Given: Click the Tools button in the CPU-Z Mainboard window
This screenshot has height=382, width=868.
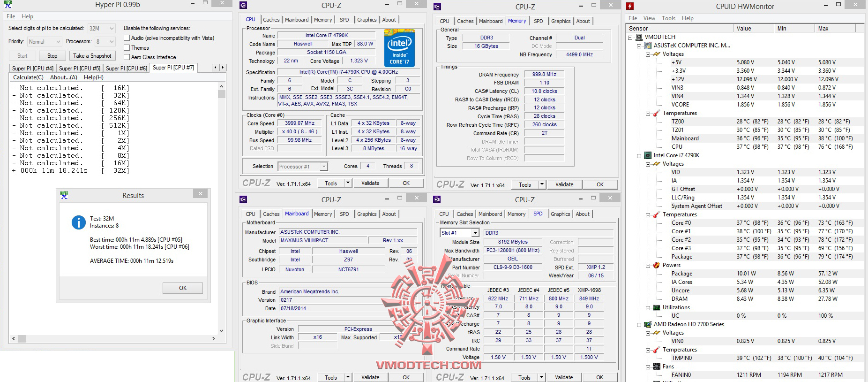Looking at the screenshot, I should coord(331,377).
